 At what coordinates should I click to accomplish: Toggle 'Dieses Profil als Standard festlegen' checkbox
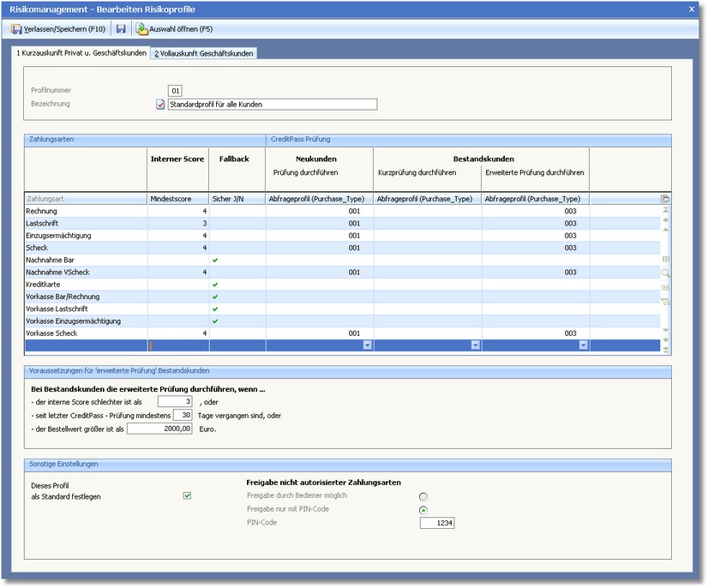(x=188, y=495)
